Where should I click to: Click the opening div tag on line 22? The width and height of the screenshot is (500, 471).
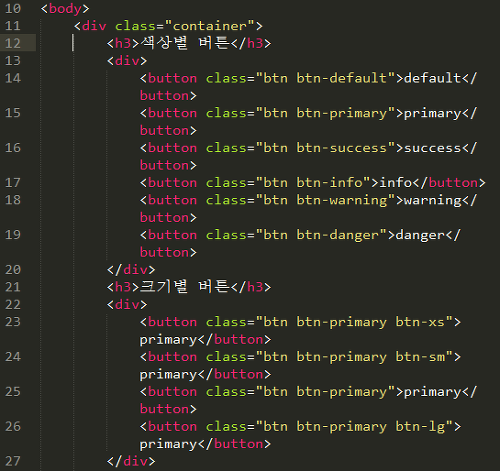coord(127,304)
